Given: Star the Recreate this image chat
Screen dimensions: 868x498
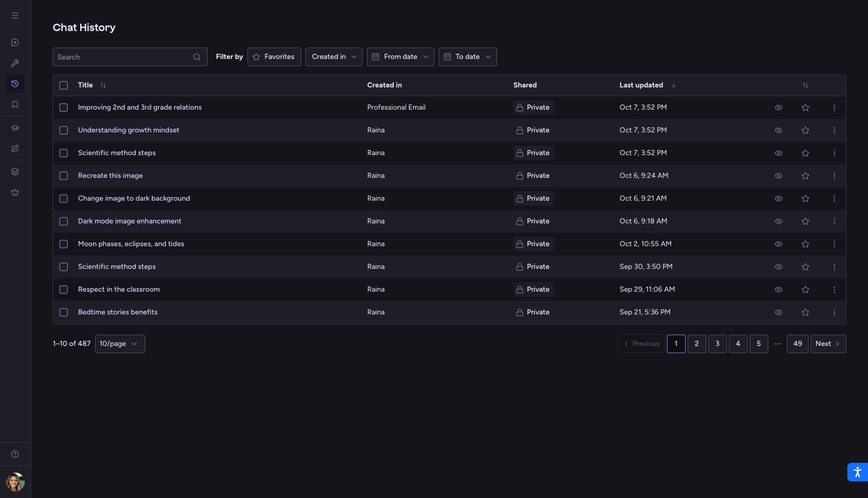Looking at the screenshot, I should [805, 176].
